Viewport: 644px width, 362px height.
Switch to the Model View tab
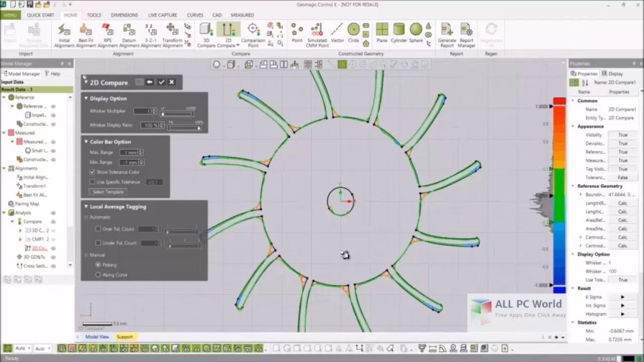click(97, 337)
